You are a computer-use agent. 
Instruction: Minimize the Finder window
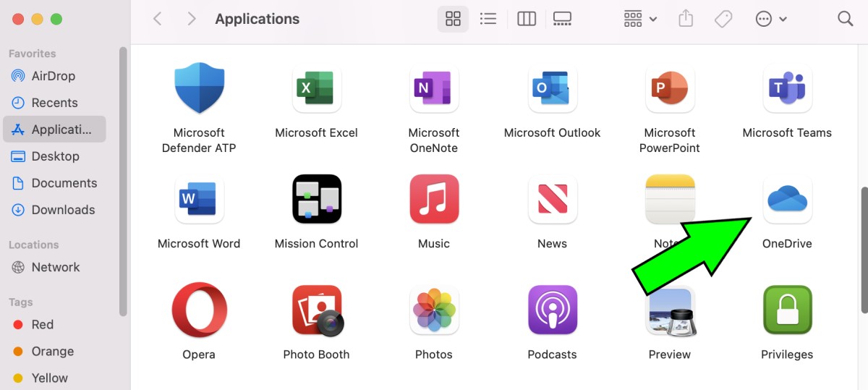pos(38,19)
